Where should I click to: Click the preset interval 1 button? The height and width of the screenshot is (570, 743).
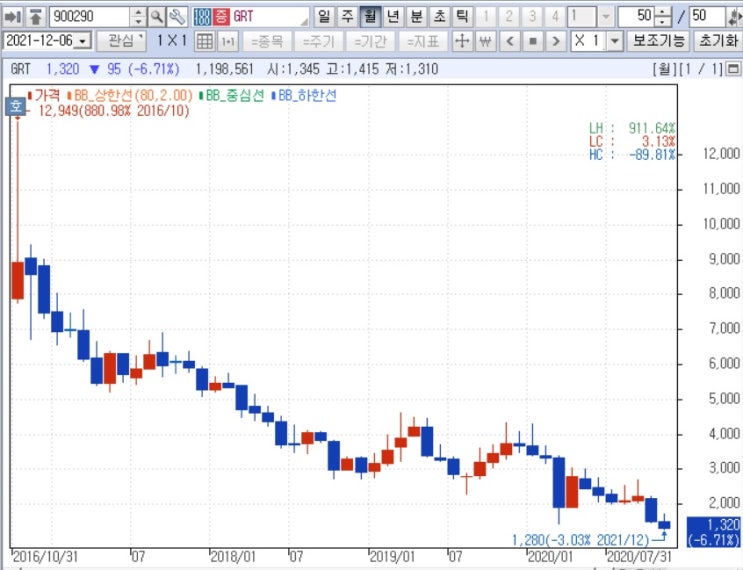(486, 17)
